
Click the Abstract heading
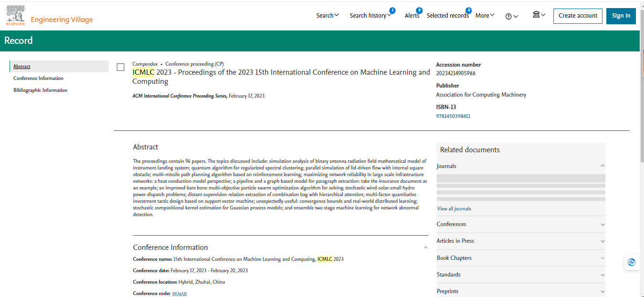pos(145,147)
